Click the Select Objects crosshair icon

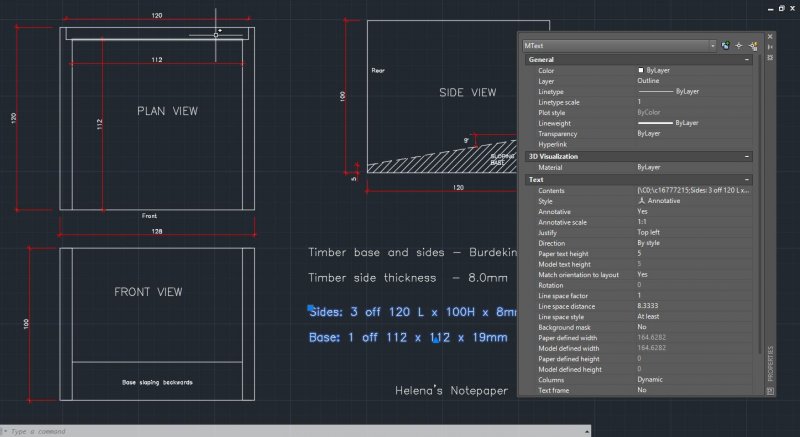point(739,46)
